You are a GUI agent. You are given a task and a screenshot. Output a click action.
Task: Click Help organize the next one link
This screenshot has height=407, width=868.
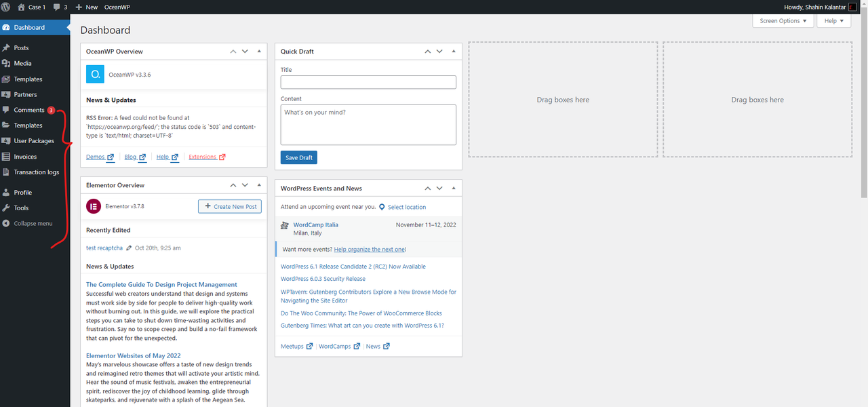click(x=370, y=250)
